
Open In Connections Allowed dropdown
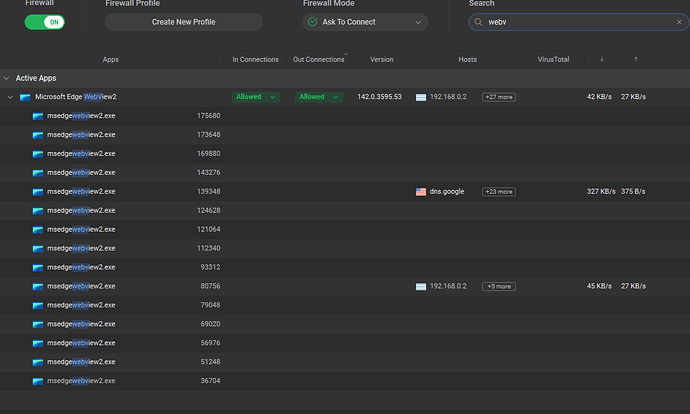point(255,97)
